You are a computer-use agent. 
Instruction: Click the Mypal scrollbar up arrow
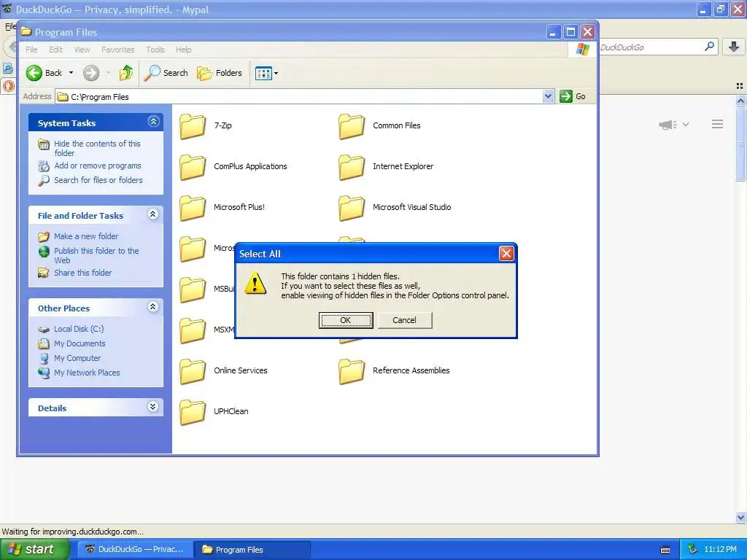740,101
